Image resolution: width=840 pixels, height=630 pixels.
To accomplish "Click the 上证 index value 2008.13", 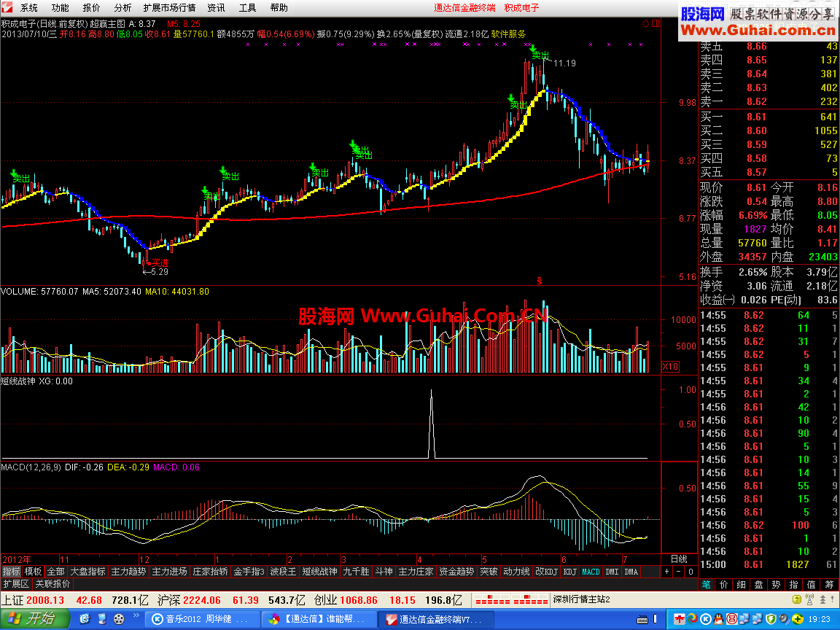I will coord(45,601).
